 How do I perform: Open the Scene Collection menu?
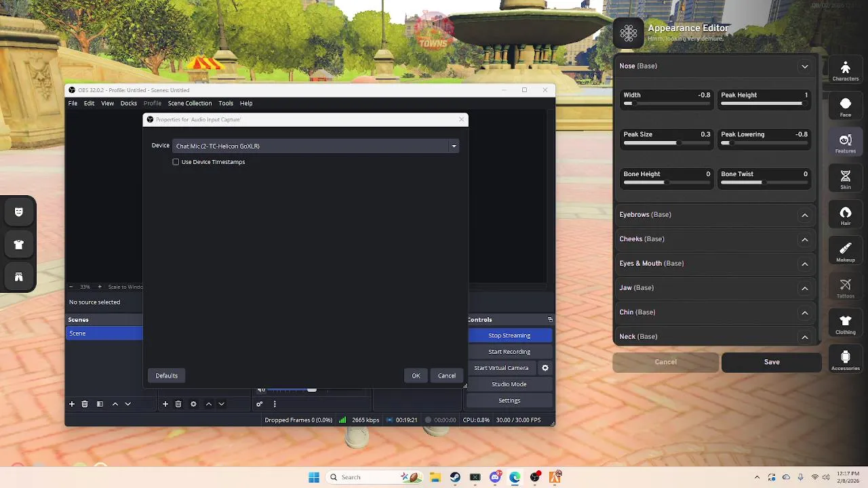(190, 104)
